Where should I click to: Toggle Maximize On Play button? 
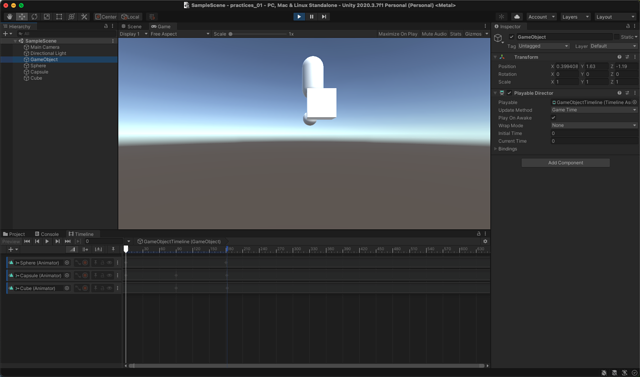click(x=398, y=34)
